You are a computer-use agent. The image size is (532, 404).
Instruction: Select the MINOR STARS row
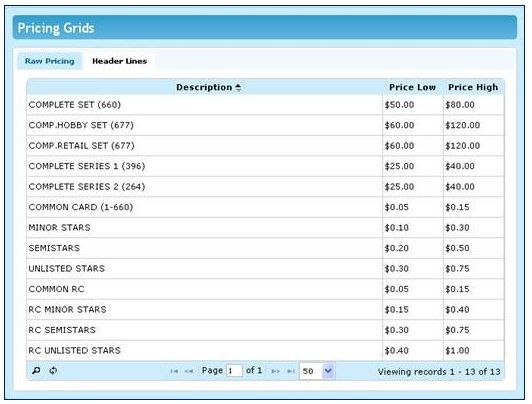tap(265, 228)
